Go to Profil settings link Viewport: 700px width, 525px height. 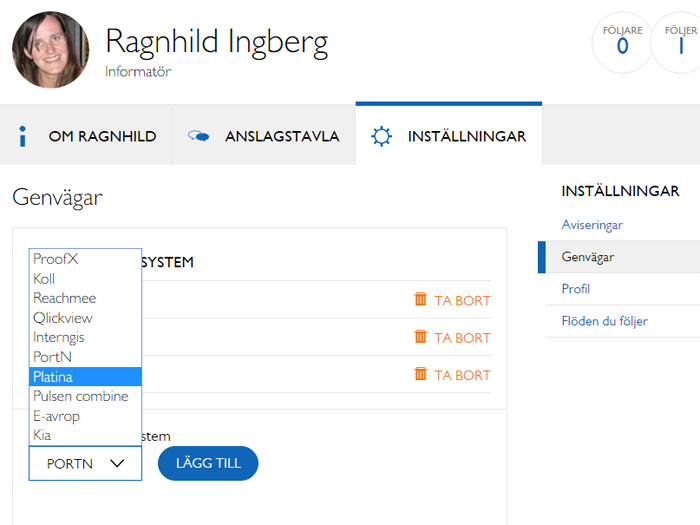click(575, 289)
